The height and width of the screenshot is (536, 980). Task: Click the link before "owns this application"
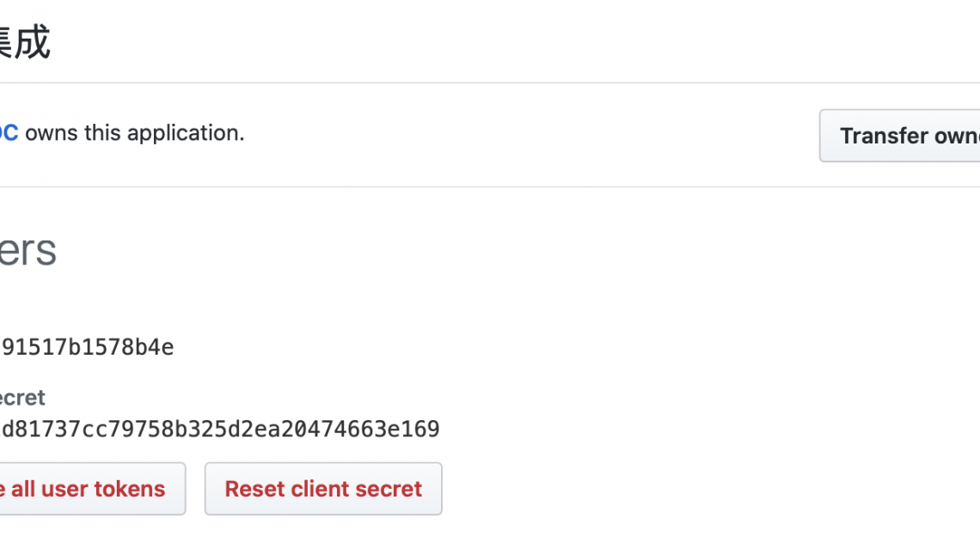click(8, 133)
